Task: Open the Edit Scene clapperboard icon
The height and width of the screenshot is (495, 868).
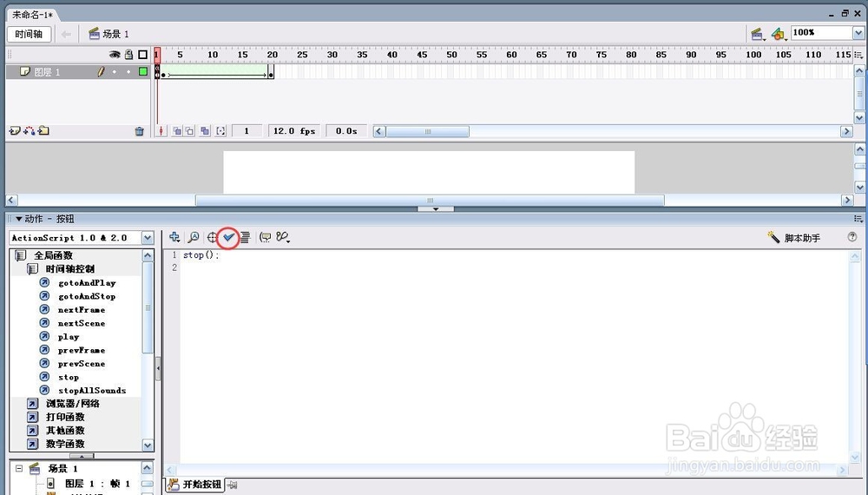Action: 758,35
